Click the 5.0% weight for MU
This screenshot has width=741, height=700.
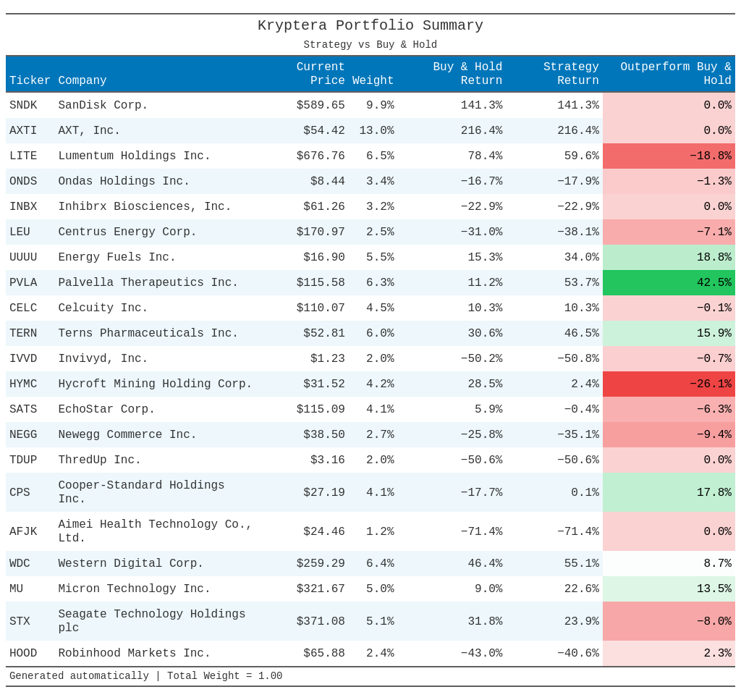(380, 589)
